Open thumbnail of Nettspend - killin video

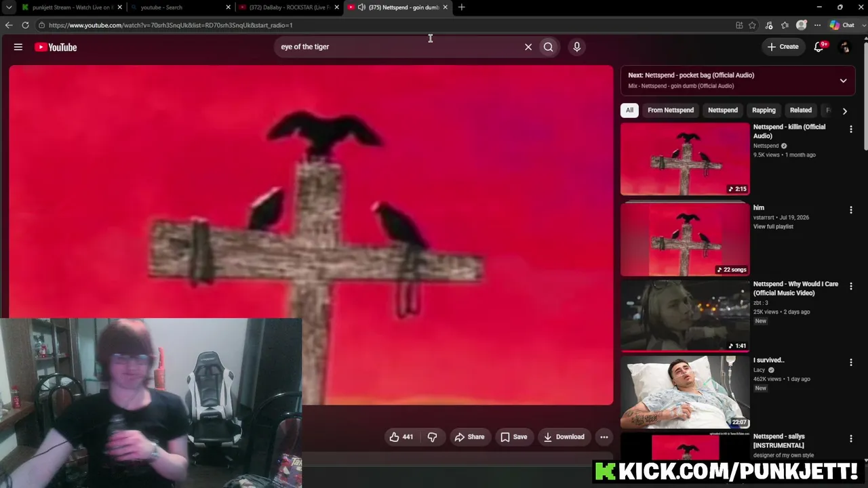[x=685, y=159]
